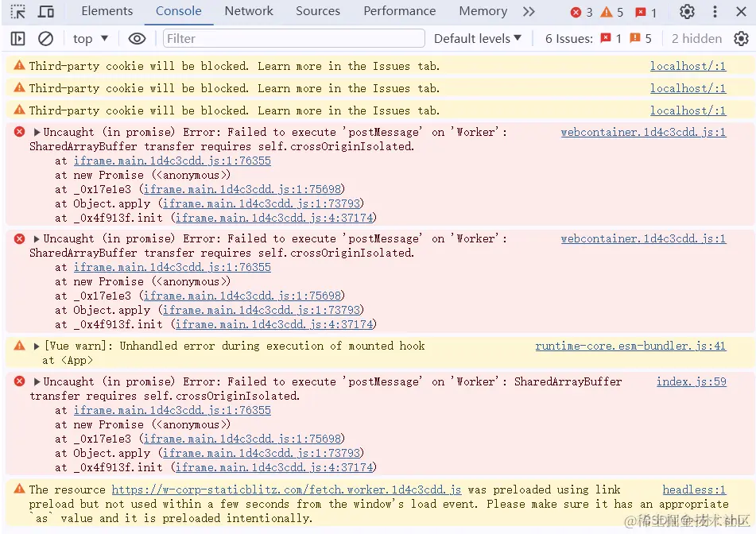756x534 pixels.
Task: Close the DevTools panel
Action: (x=742, y=12)
